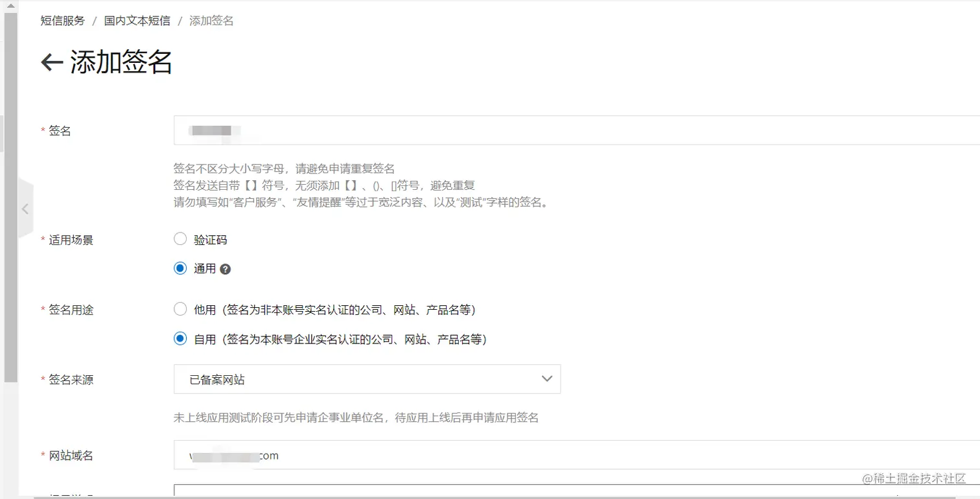Click the scroll-up arrow on the left scrollbar

[10, 5]
